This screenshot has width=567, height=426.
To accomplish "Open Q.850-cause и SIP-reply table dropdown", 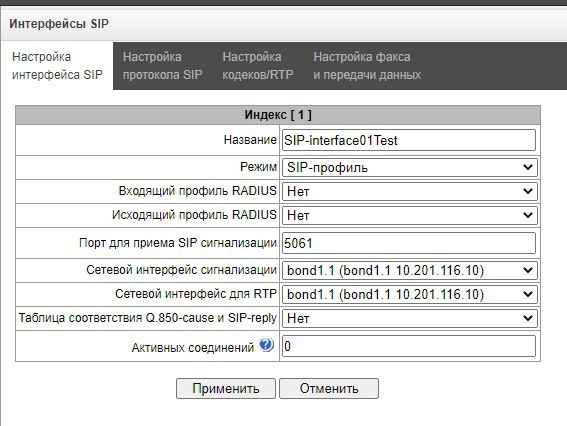I will click(x=410, y=318).
